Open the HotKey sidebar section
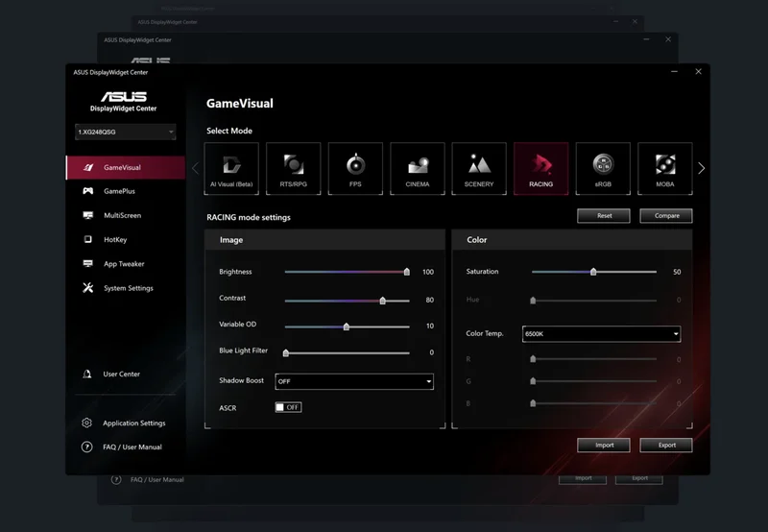Viewport: 768px width, 532px height. point(115,239)
